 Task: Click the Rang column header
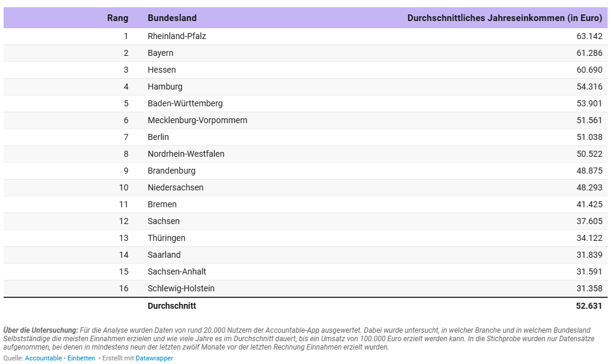(x=117, y=18)
